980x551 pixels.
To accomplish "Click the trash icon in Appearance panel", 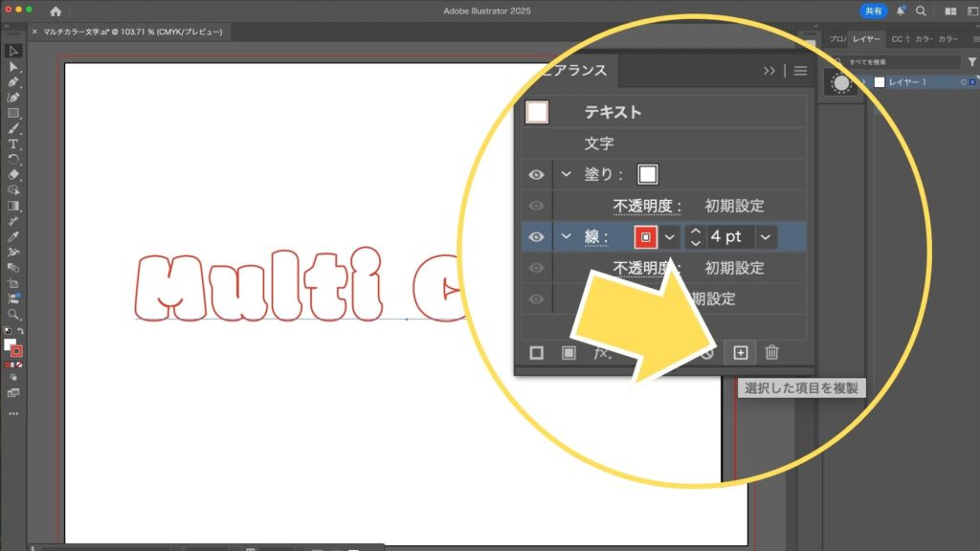I will coord(772,353).
